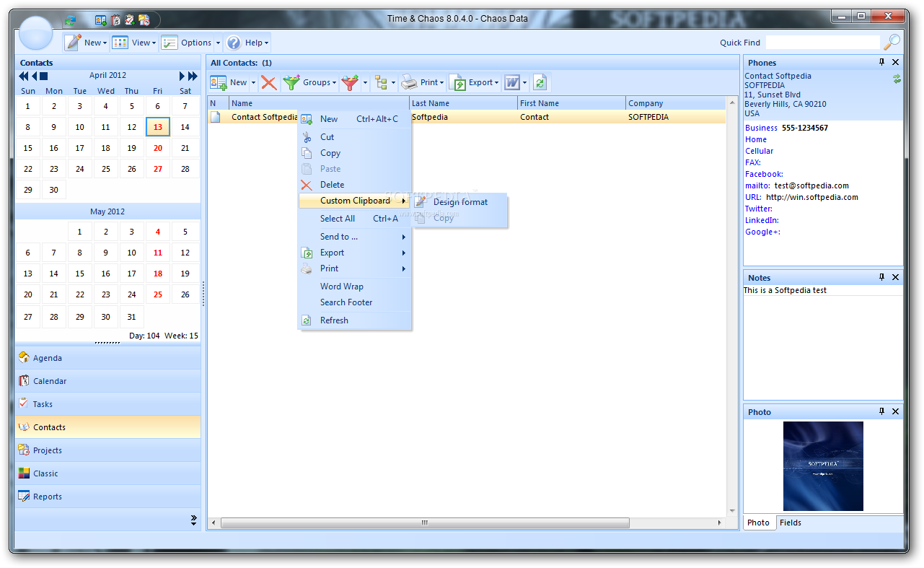The height and width of the screenshot is (568, 924).
Task: Jump forward with double-right calendar arrows
Action: 193,76
